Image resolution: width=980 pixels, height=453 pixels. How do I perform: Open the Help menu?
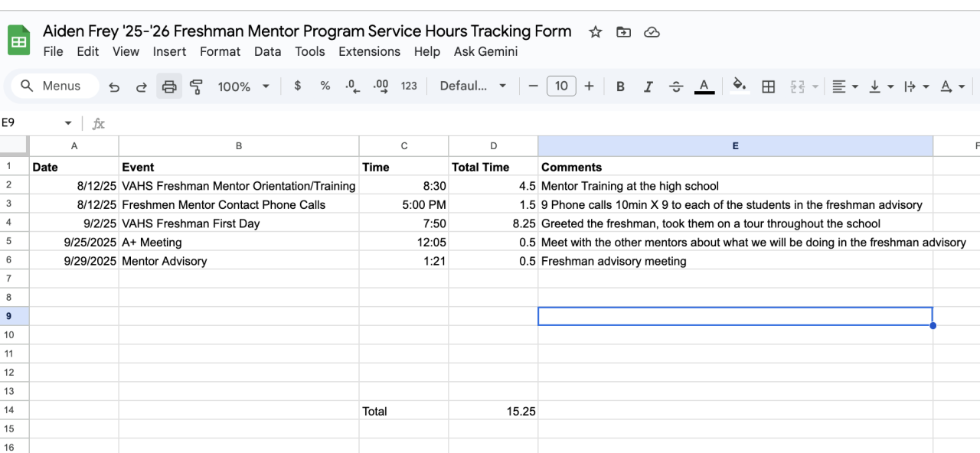point(427,51)
